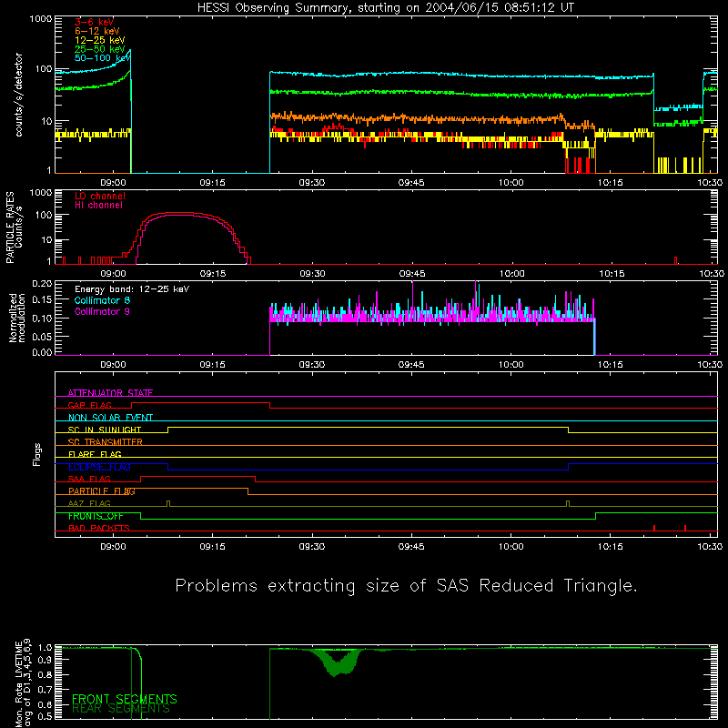The height and width of the screenshot is (728, 728).
Task: Click the SC IN SUNLIGHT flag label
Action: click(x=105, y=430)
